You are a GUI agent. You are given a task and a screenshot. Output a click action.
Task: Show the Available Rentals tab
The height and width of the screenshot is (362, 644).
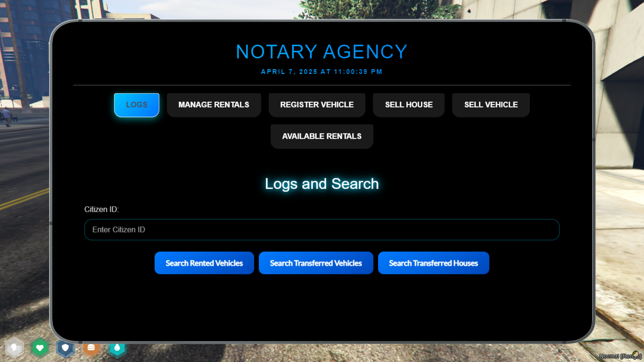(x=322, y=136)
